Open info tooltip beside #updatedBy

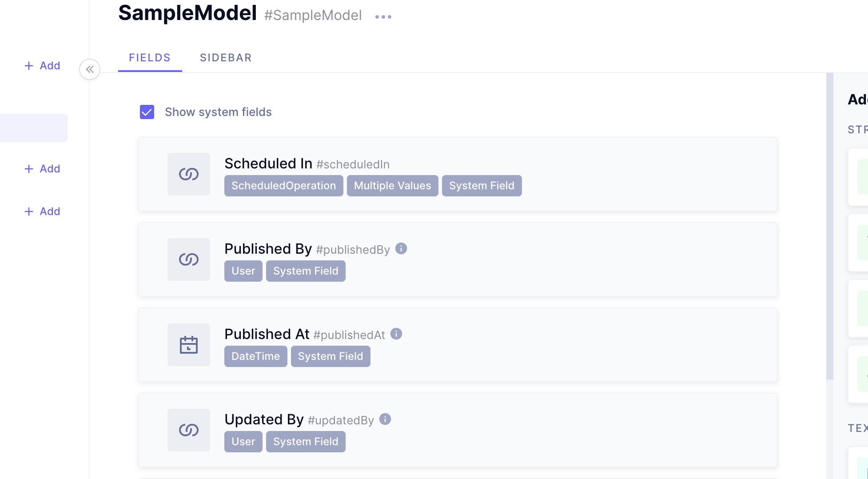[x=385, y=419]
